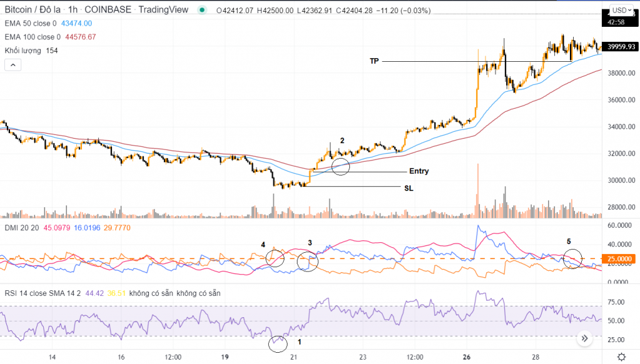The width and height of the screenshot is (640, 364).
Task: Open the USD currency dropdown
Action: (x=620, y=10)
